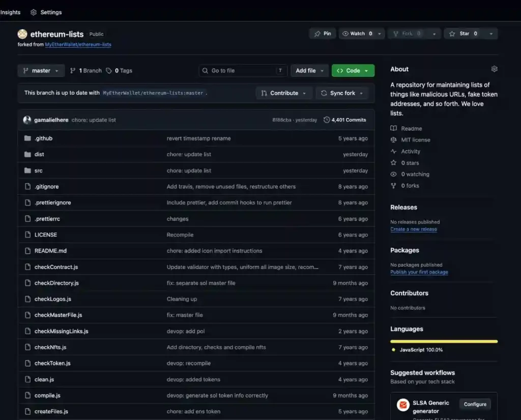Viewport: 521px width, 420px height.
Task: Click the Activity pulse icon
Action: click(393, 152)
